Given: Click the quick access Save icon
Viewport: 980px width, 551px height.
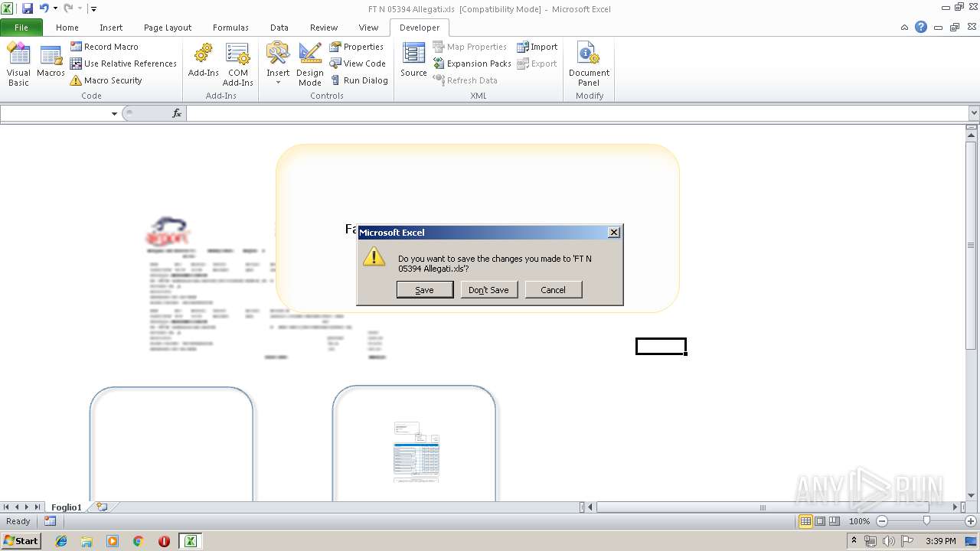Looking at the screenshot, I should tap(27, 8).
